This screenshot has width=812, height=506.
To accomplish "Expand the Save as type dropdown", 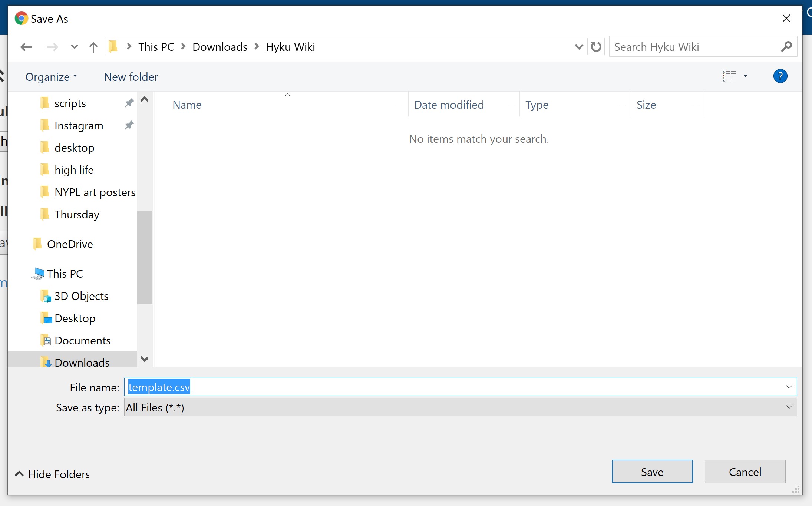I will pos(789,407).
